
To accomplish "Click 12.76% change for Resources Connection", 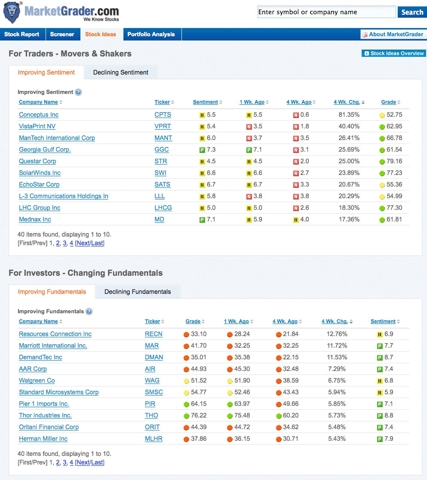I will (337, 334).
